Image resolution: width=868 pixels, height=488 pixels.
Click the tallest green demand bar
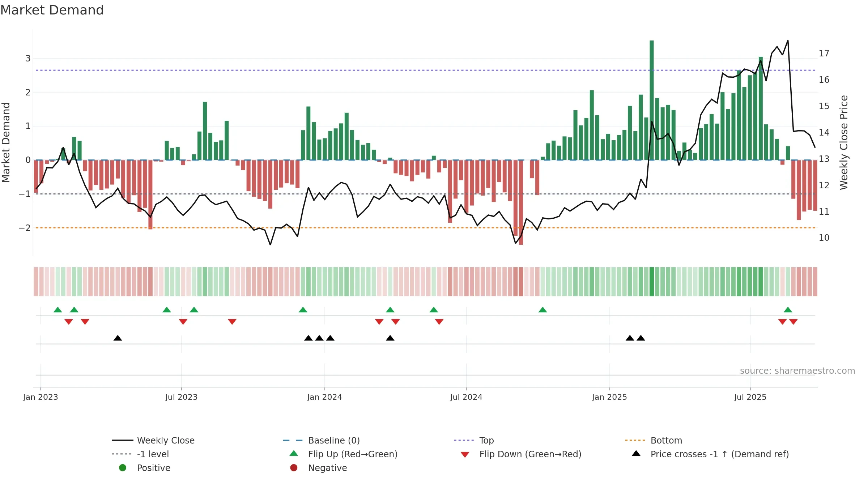pyautogui.click(x=652, y=100)
